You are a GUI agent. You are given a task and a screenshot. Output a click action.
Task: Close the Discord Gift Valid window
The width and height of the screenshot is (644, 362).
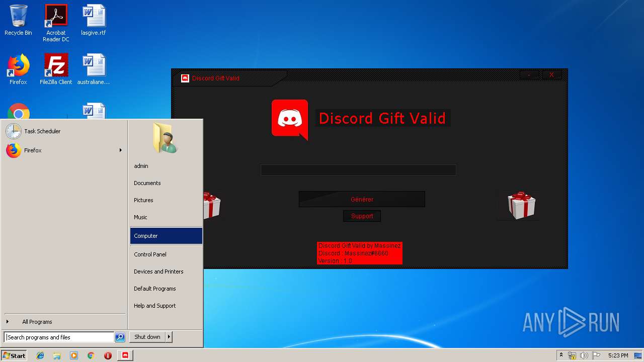pyautogui.click(x=551, y=75)
